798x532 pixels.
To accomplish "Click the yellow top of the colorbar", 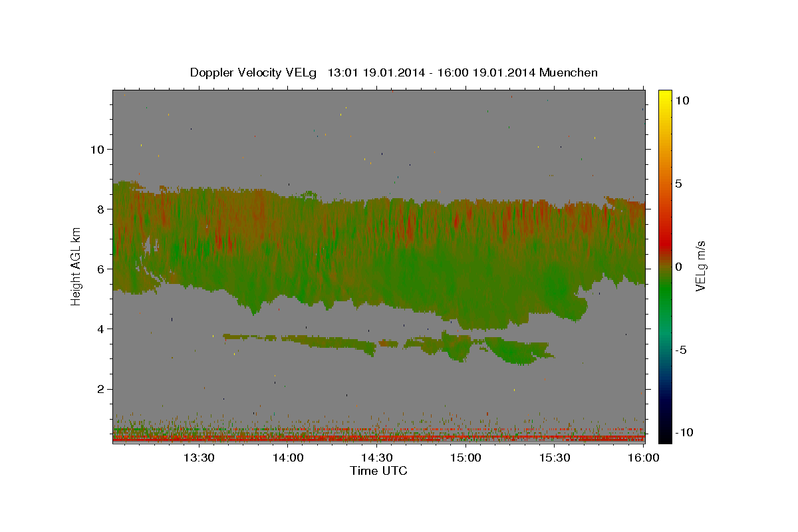I will click(664, 96).
